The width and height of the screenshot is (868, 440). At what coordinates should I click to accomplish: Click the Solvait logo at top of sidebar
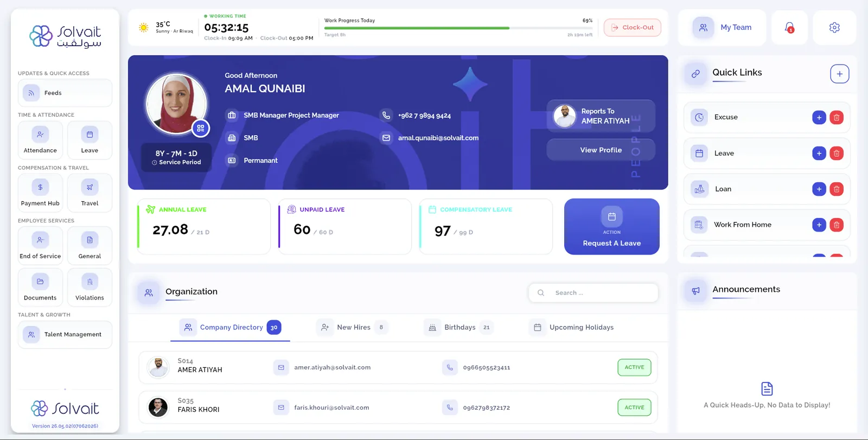click(65, 36)
